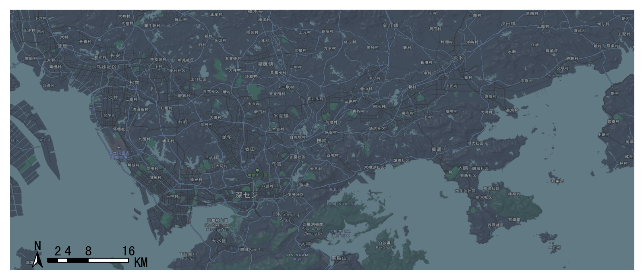Click the 平湖镇 label
644x280 pixels.
coord(281,116)
